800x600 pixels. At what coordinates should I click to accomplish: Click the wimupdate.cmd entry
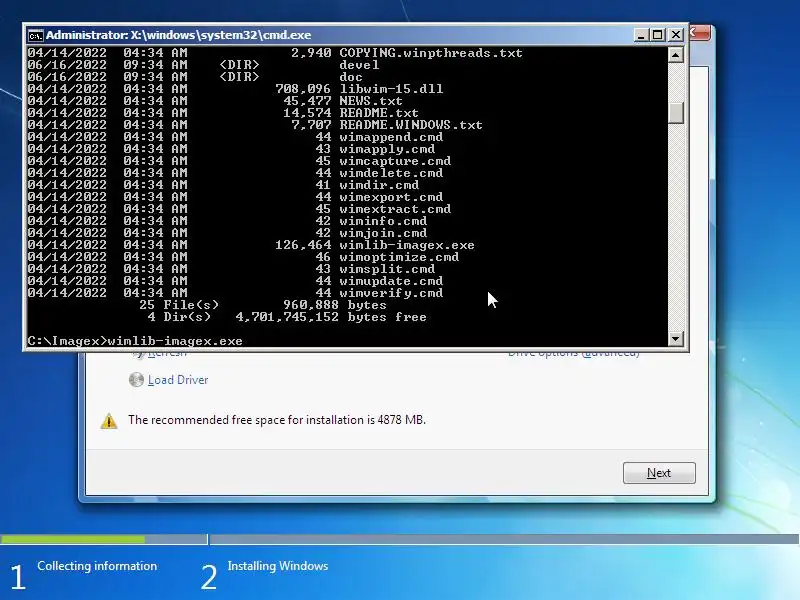tap(391, 281)
